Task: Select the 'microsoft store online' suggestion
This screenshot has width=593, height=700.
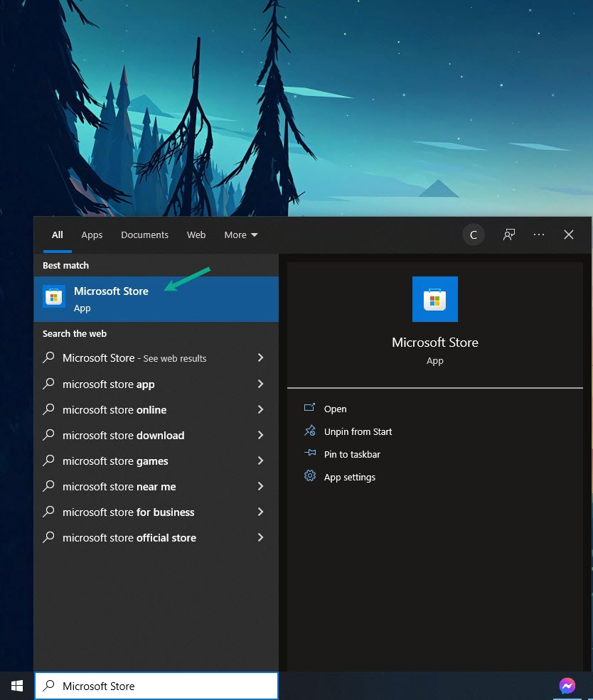Action: coord(156,410)
